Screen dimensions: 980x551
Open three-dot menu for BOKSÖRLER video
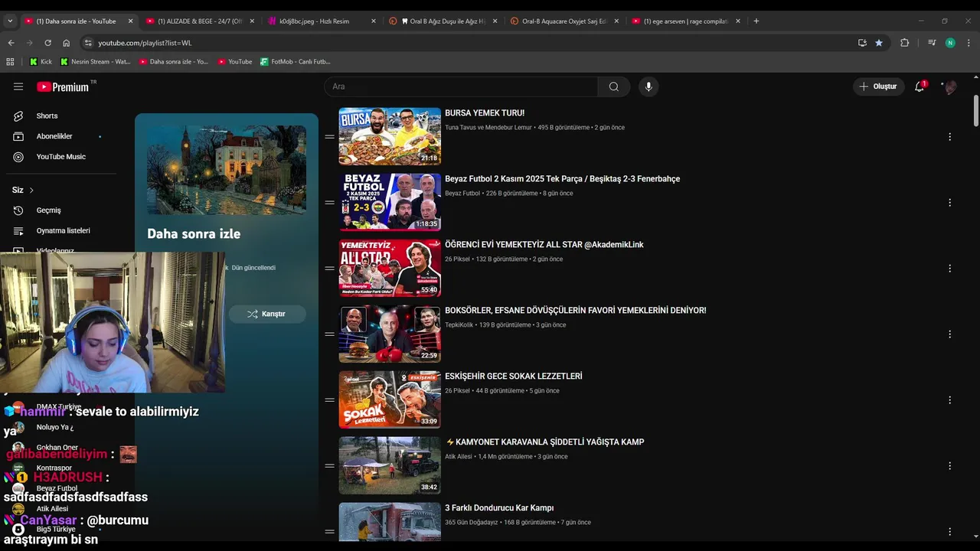click(949, 334)
